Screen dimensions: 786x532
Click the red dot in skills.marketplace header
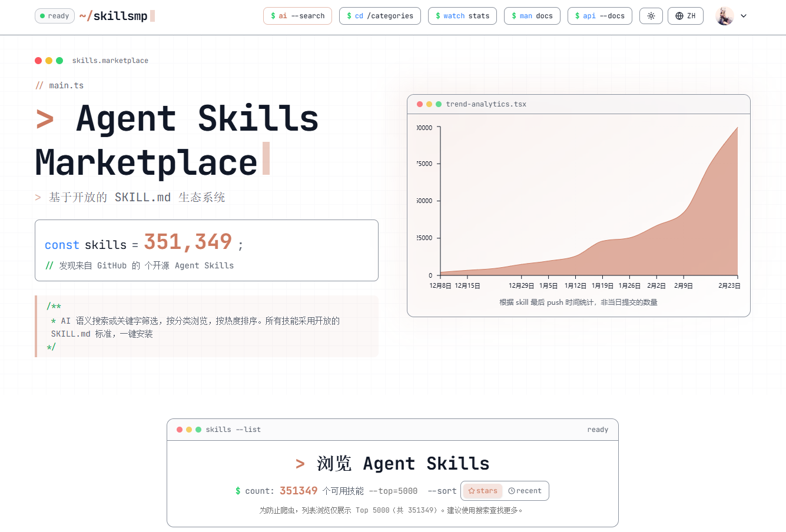[38, 61]
